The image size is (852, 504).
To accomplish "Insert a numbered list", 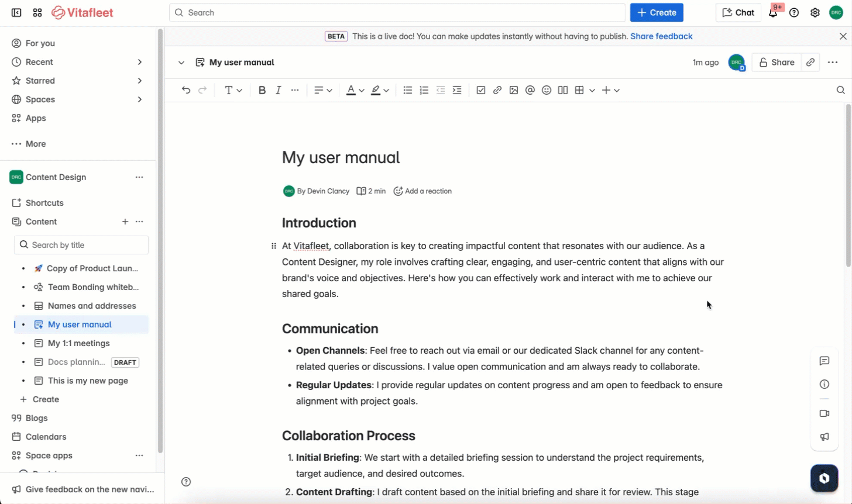I will [424, 90].
